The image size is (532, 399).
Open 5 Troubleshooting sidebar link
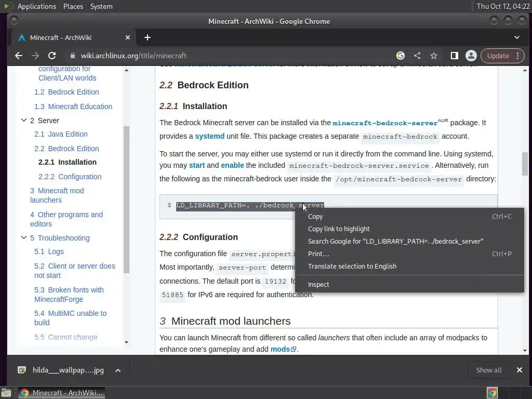click(x=60, y=238)
